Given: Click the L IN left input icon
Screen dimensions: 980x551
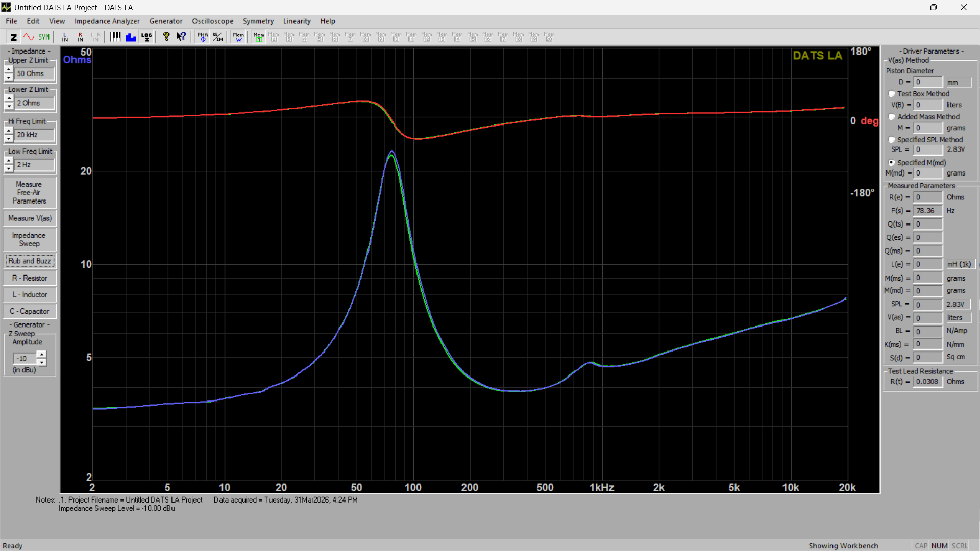Looking at the screenshot, I should [x=65, y=37].
